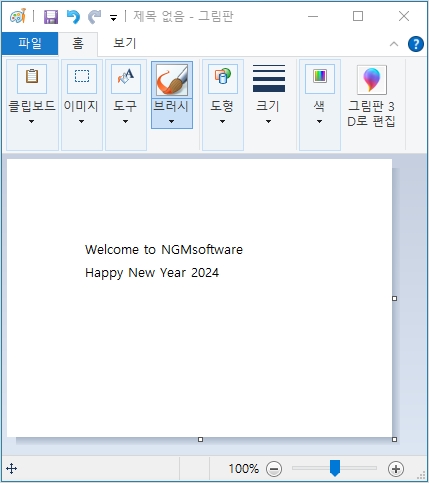Switch to the 홈 (Home) tab
Screen dimensions: 429x483
(78, 43)
